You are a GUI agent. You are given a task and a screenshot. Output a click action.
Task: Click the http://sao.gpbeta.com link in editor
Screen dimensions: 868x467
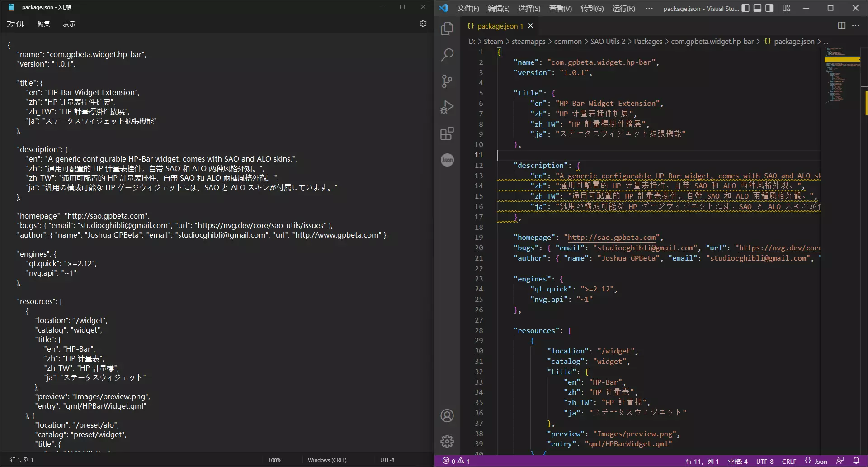612,238
